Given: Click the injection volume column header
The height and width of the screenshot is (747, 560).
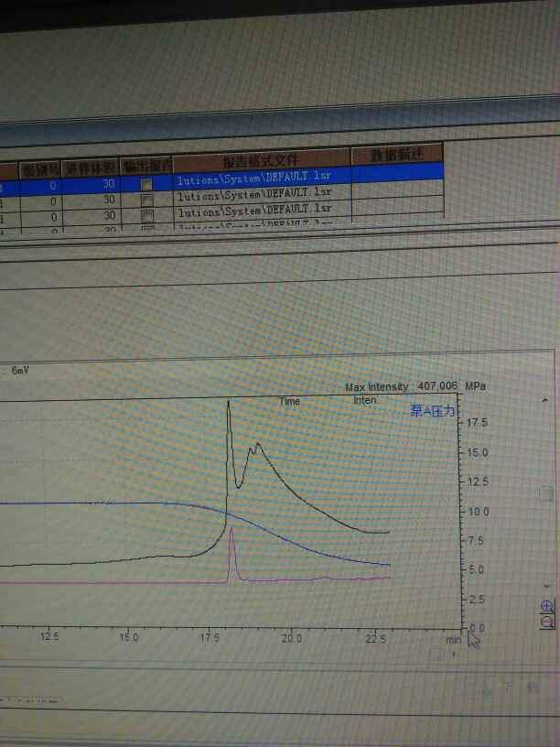Looking at the screenshot, I should pyautogui.click(x=90, y=168).
